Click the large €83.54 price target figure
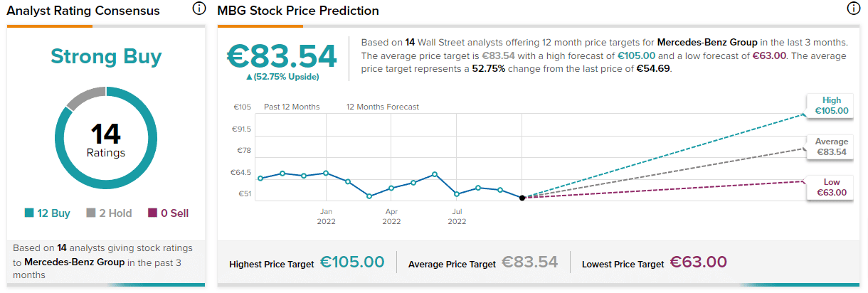Viewport: 868px width, 293px height. [281, 55]
